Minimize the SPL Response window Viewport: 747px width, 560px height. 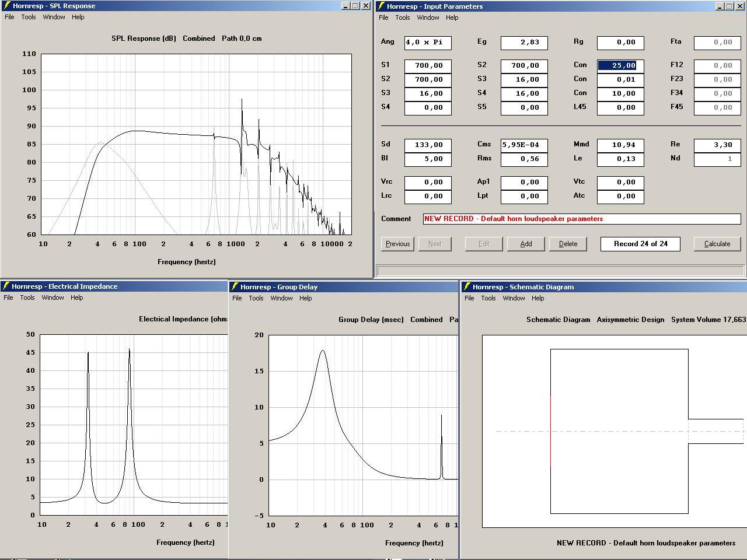(x=346, y=6)
